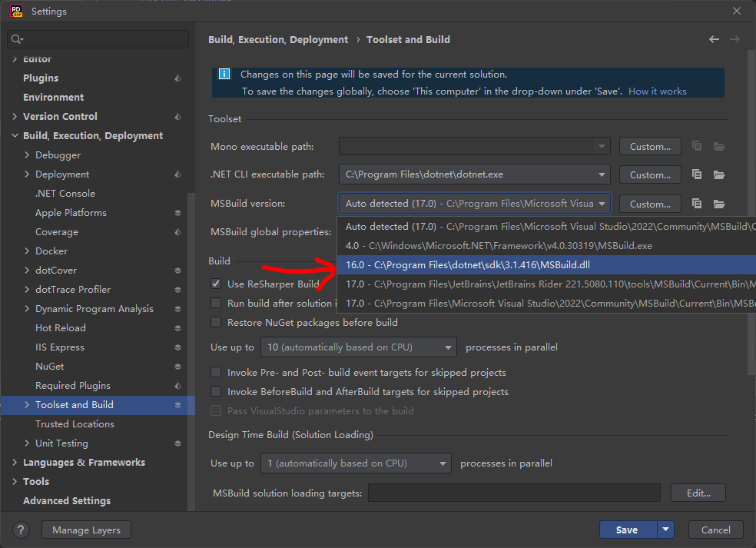Screen dimensions: 756x548
Task: Click the layer icon beside Hot Reload
Action: [178, 328]
